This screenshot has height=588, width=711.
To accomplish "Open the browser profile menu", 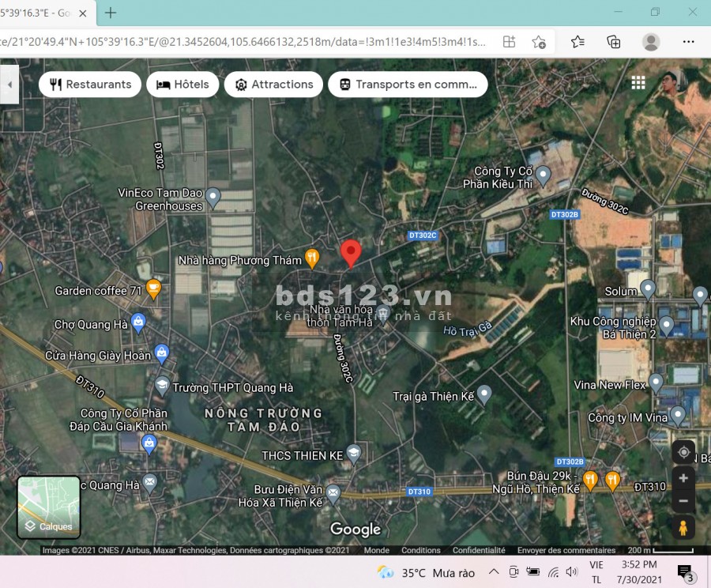I will 651,42.
